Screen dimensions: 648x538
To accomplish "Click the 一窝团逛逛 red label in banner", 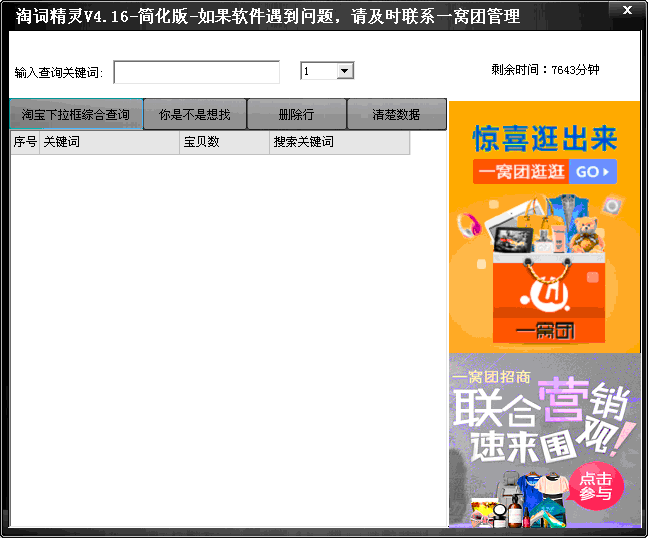I will point(521,171).
